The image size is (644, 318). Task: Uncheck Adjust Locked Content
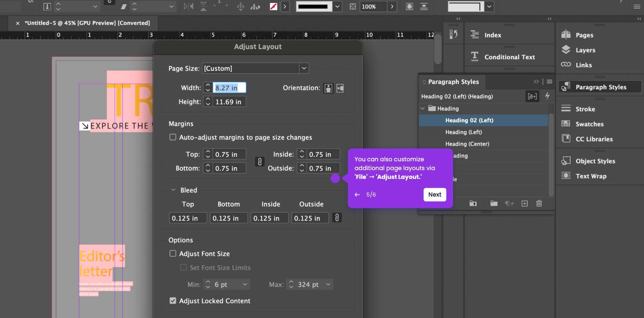click(172, 301)
